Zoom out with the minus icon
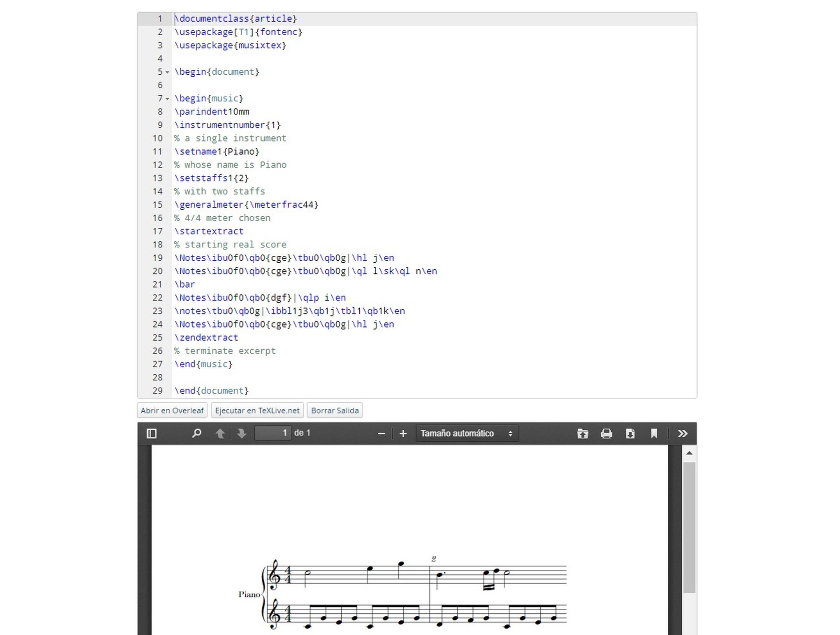 point(381,433)
